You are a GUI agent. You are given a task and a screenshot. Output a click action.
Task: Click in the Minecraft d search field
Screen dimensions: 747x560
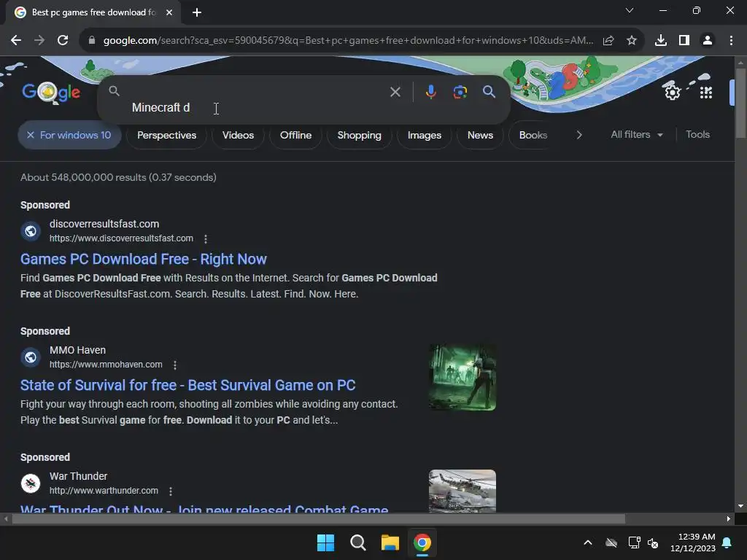tap(258, 108)
